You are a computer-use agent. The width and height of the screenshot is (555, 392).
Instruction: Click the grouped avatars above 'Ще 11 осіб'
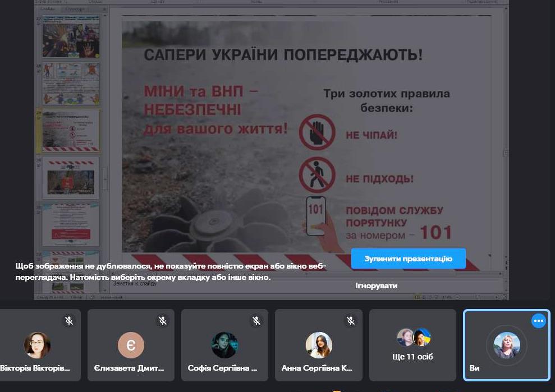[413, 337]
